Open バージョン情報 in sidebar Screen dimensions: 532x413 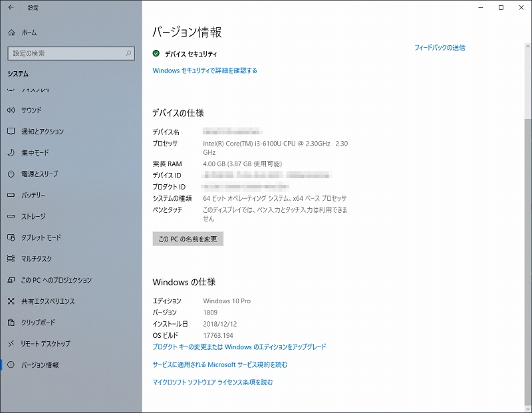[x=40, y=365]
